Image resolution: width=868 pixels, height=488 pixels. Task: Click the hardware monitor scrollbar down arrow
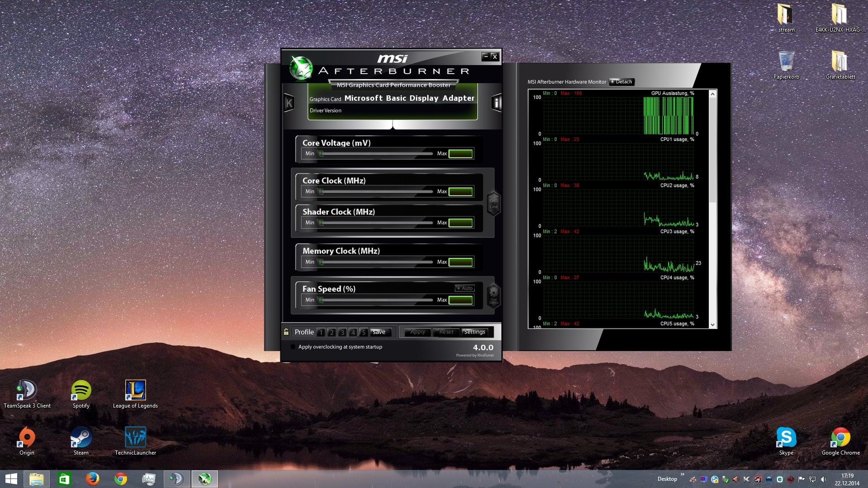click(712, 324)
